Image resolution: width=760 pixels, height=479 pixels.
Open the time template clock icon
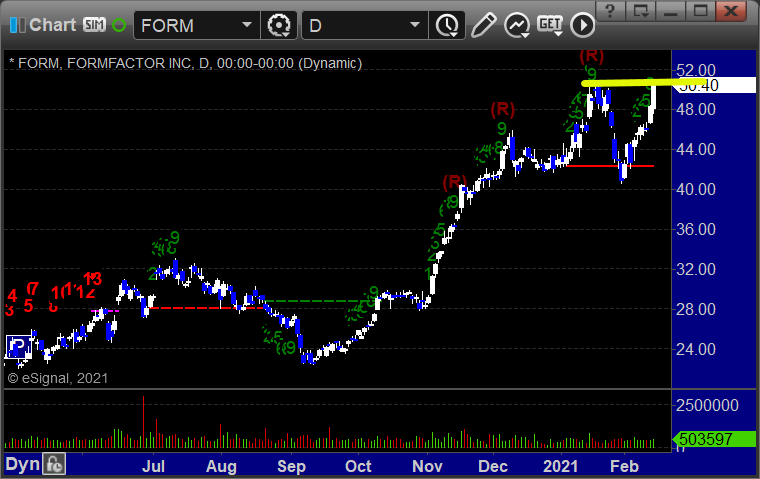(447, 25)
